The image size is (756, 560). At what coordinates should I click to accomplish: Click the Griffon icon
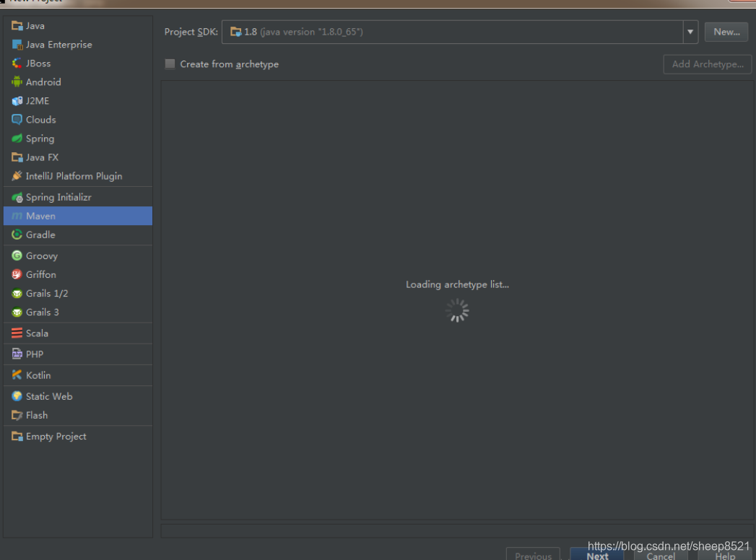(17, 274)
